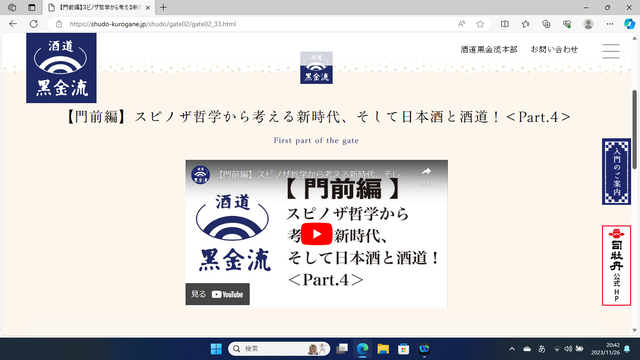The height and width of the screenshot is (360, 640).
Task: Open browser collections
Action: tap(546, 24)
